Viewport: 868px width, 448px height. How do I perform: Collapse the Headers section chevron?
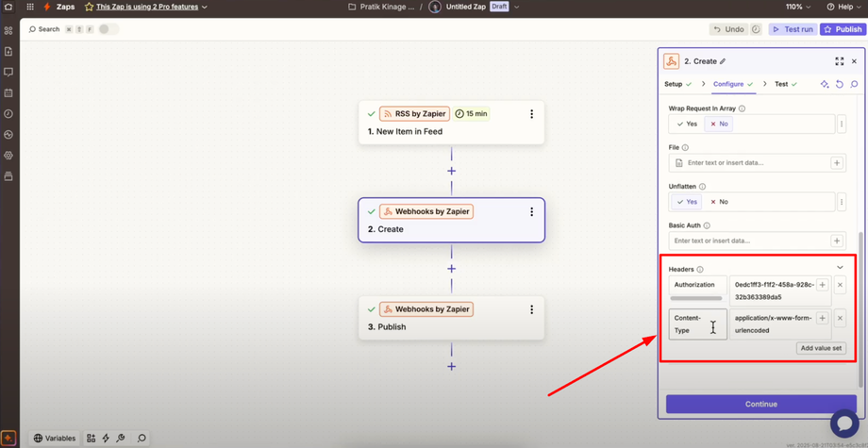840,267
